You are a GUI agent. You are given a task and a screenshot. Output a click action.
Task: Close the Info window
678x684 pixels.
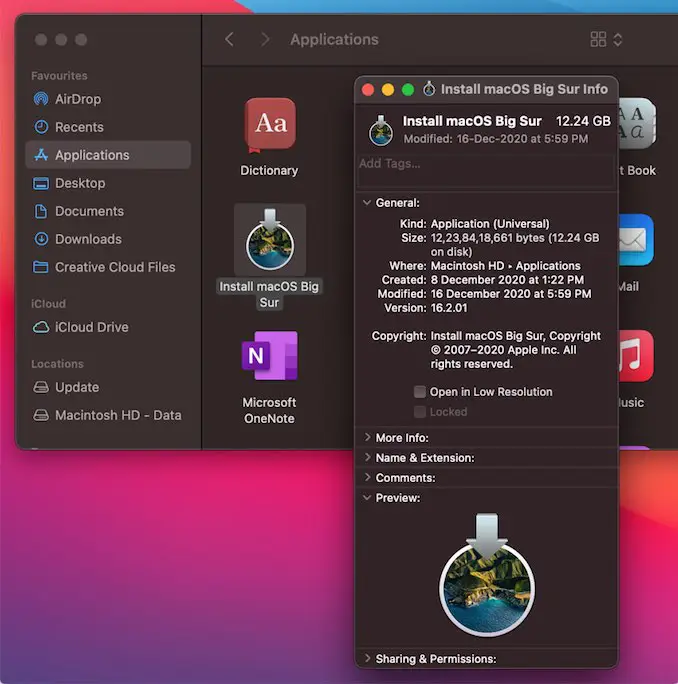368,90
